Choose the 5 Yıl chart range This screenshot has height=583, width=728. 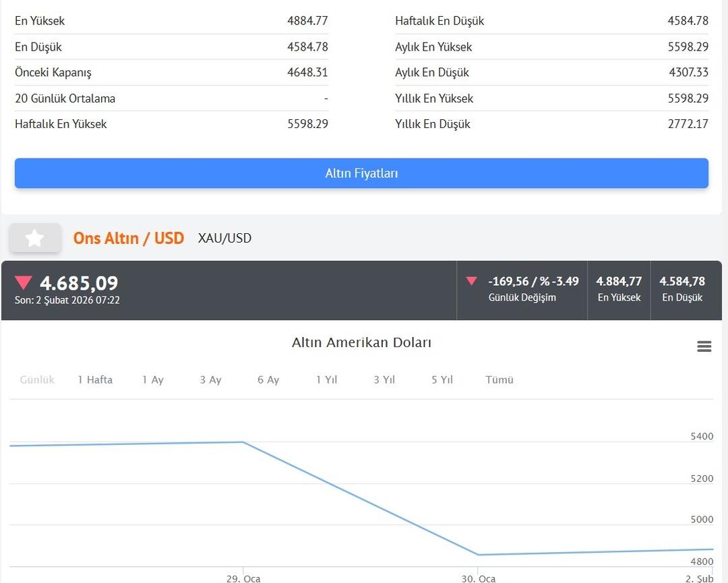(442, 380)
